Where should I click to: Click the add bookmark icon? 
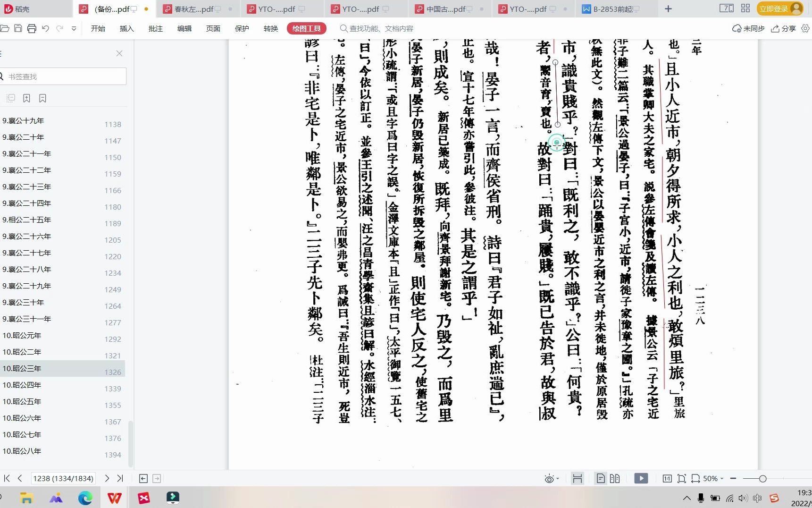pyautogui.click(x=27, y=98)
